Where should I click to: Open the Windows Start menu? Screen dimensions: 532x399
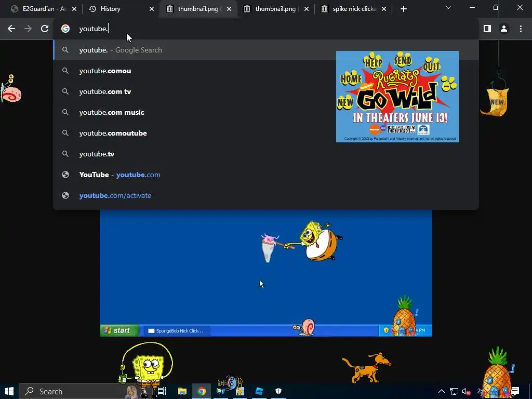click(9, 391)
